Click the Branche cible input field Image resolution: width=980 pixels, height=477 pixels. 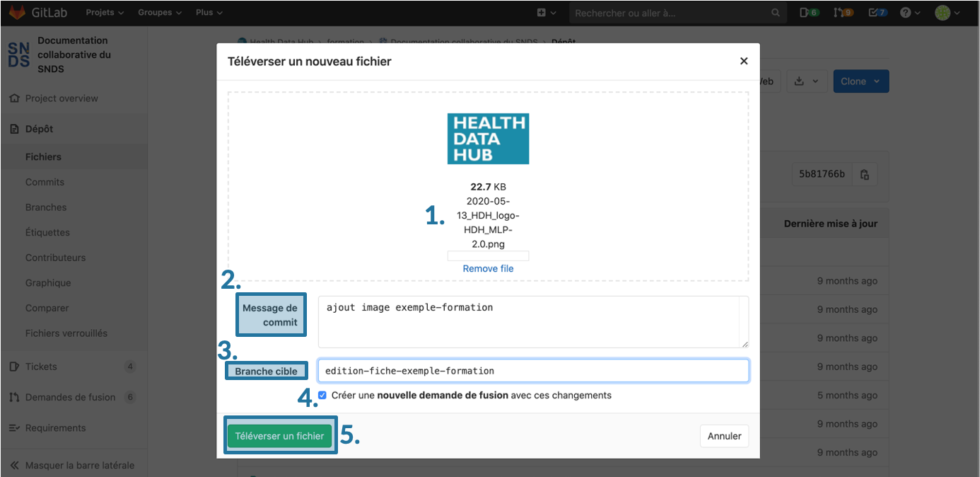pyautogui.click(x=533, y=371)
